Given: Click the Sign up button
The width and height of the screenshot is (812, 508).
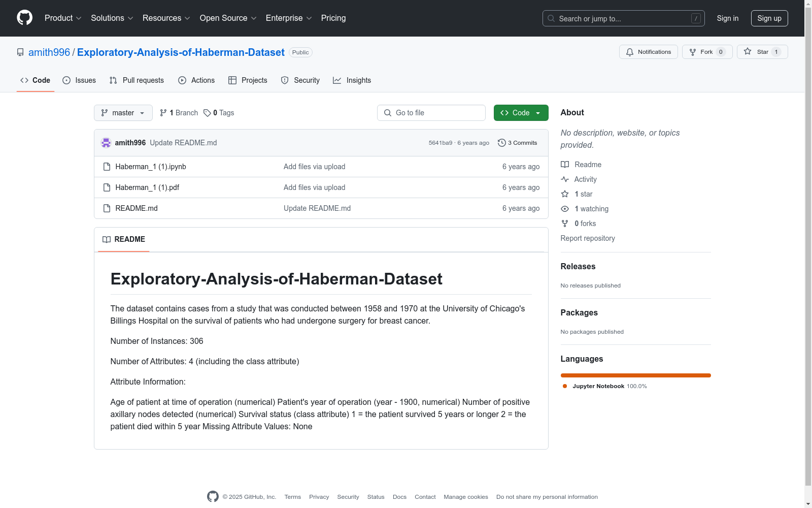Looking at the screenshot, I should pos(769,18).
